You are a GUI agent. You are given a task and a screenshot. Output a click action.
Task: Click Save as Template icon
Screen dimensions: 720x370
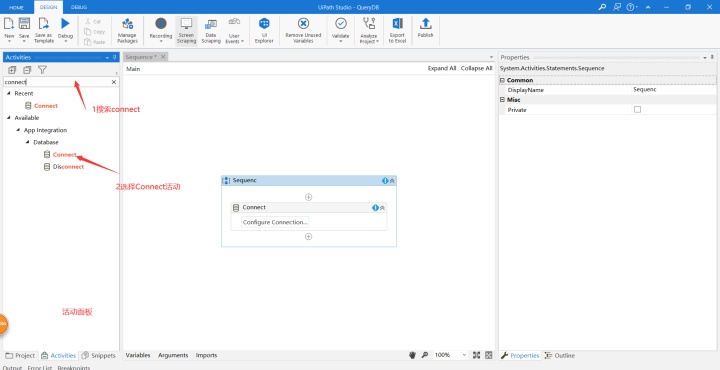tap(44, 24)
